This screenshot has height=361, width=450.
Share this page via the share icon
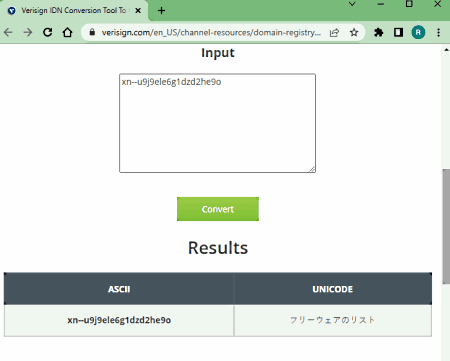(x=334, y=32)
